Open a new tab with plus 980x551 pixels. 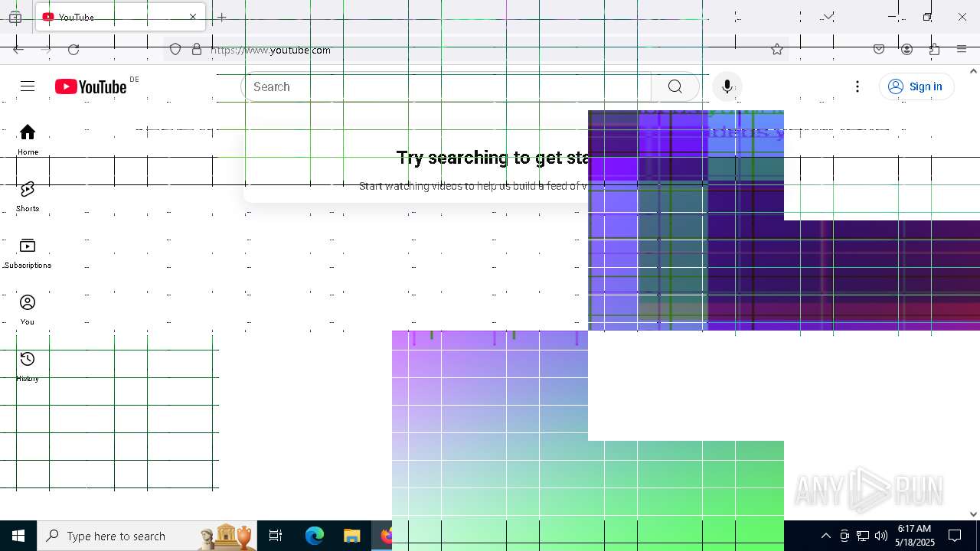[222, 17]
